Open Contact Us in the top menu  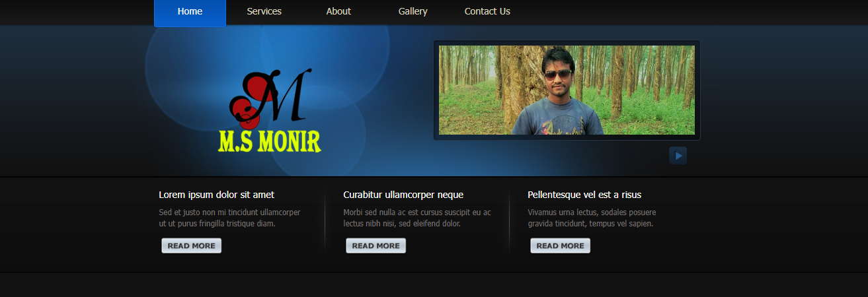[487, 11]
